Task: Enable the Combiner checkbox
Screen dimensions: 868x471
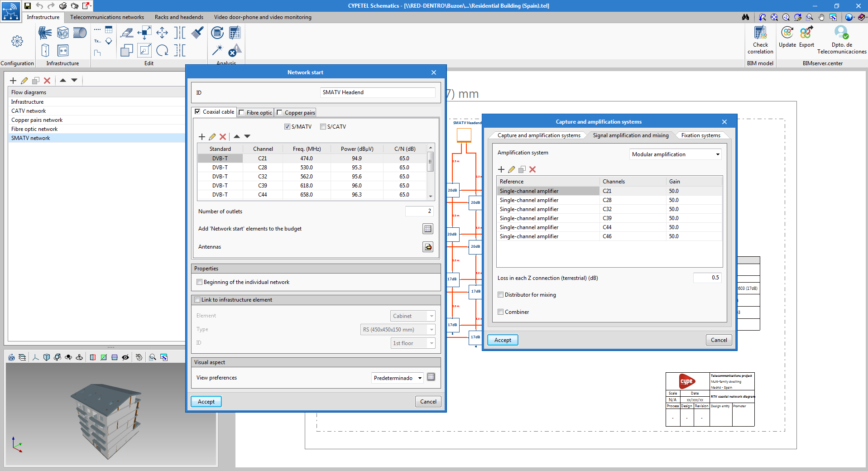Action: (500, 312)
